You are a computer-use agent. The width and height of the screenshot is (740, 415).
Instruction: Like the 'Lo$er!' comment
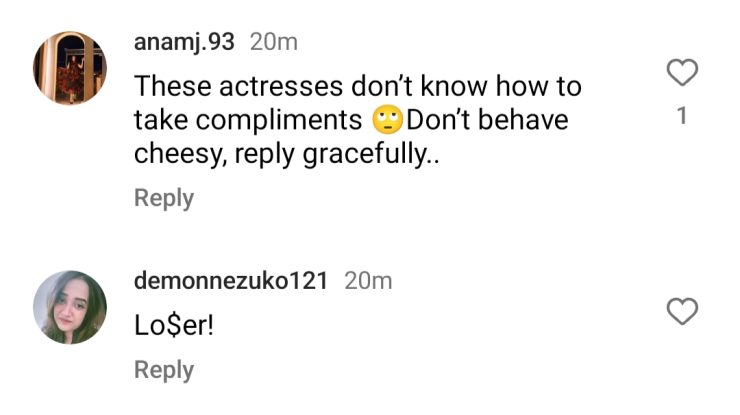(x=682, y=313)
